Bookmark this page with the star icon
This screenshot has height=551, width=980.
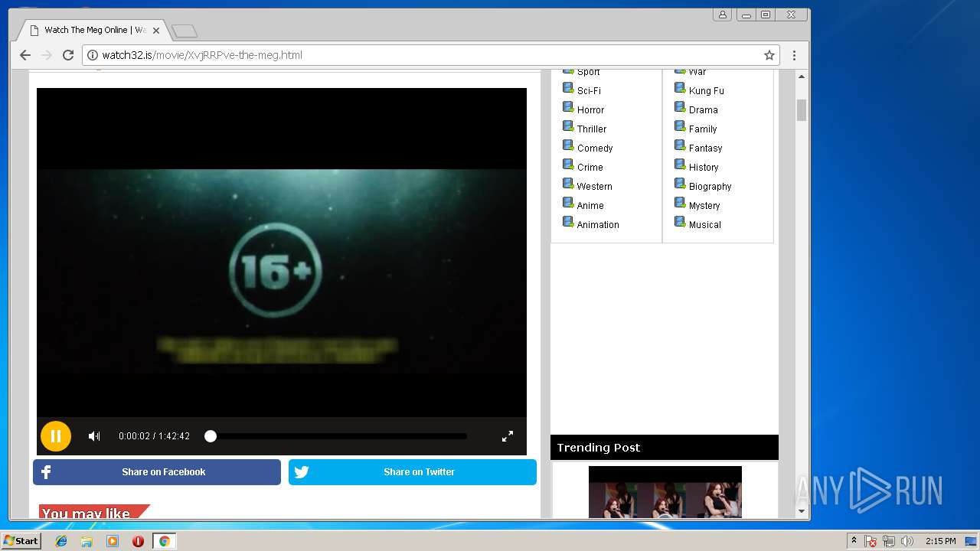tap(769, 55)
